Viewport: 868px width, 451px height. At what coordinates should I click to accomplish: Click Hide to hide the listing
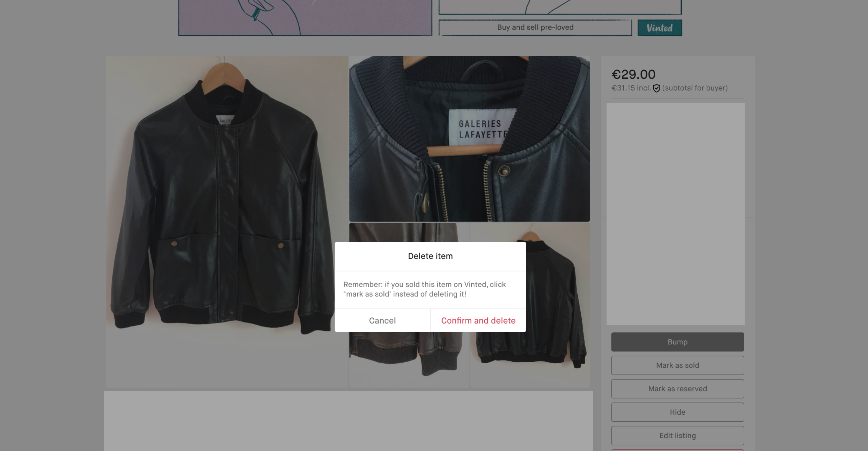pos(677,412)
